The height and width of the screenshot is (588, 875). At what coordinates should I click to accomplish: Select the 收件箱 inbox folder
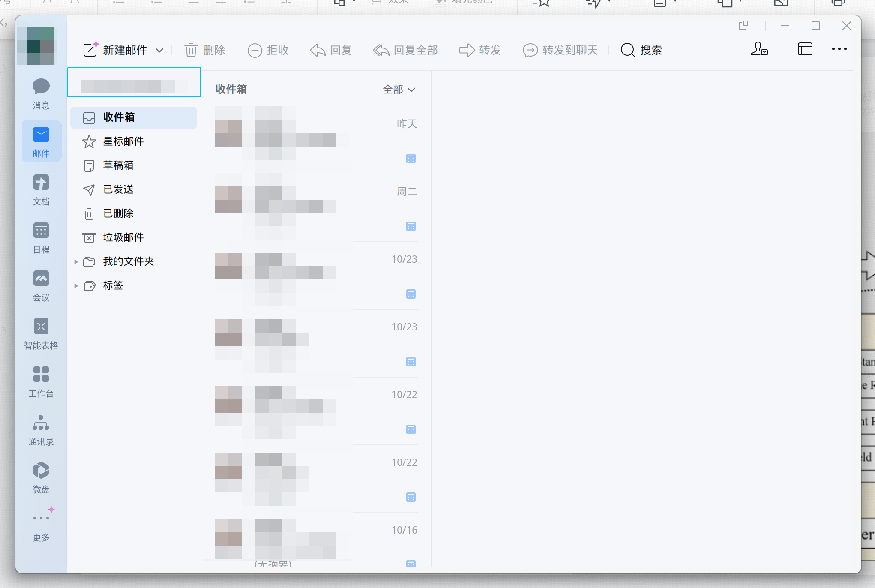click(x=134, y=117)
